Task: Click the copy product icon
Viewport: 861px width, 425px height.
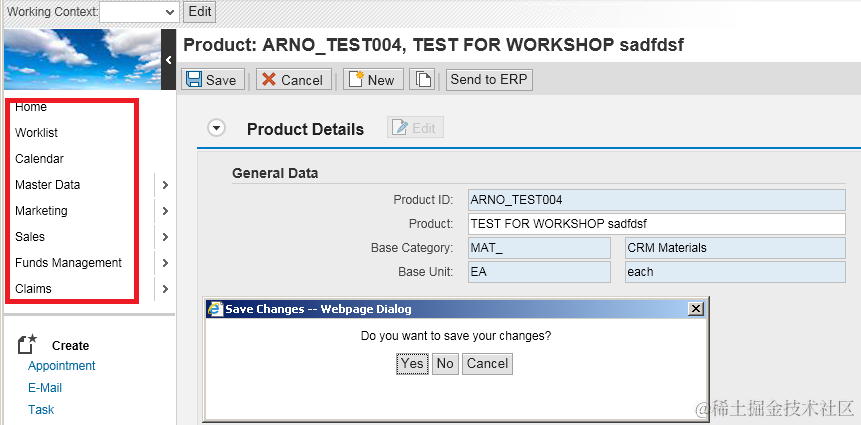Action: 422,80
